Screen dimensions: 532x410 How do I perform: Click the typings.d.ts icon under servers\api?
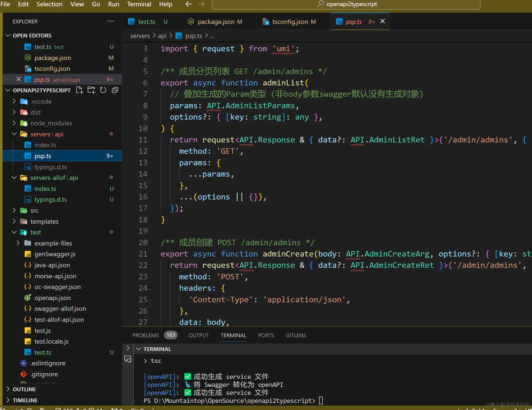point(28,167)
